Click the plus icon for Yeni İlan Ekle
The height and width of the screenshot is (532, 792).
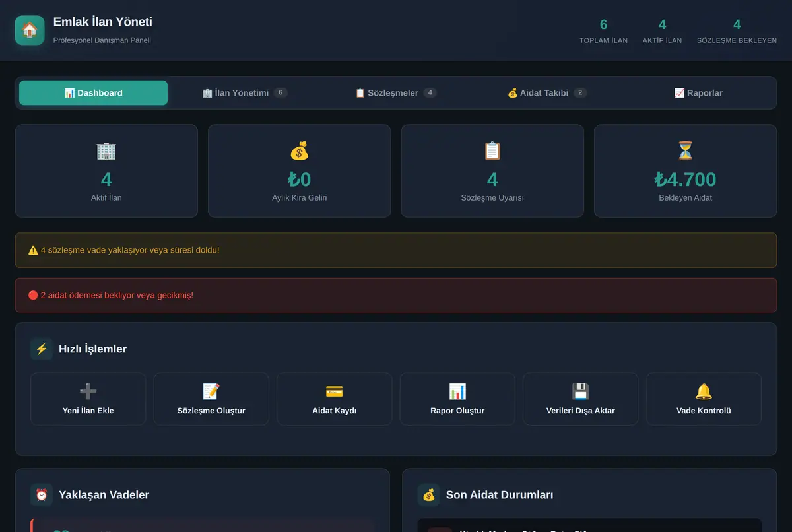coord(88,391)
